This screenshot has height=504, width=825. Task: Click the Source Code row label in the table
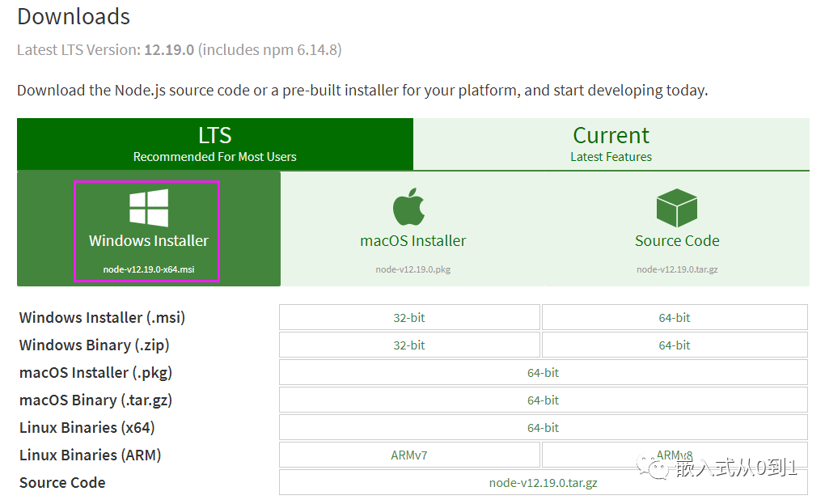click(x=62, y=482)
